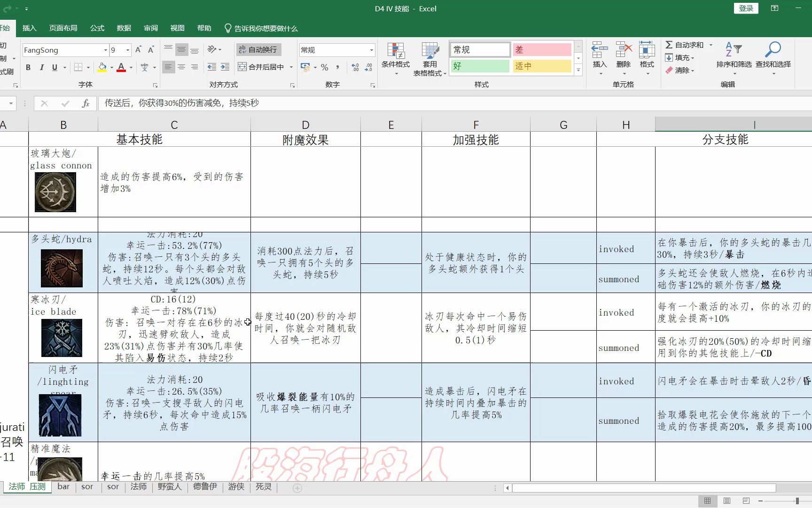
Task: Click the borders icon
Action: click(x=78, y=67)
